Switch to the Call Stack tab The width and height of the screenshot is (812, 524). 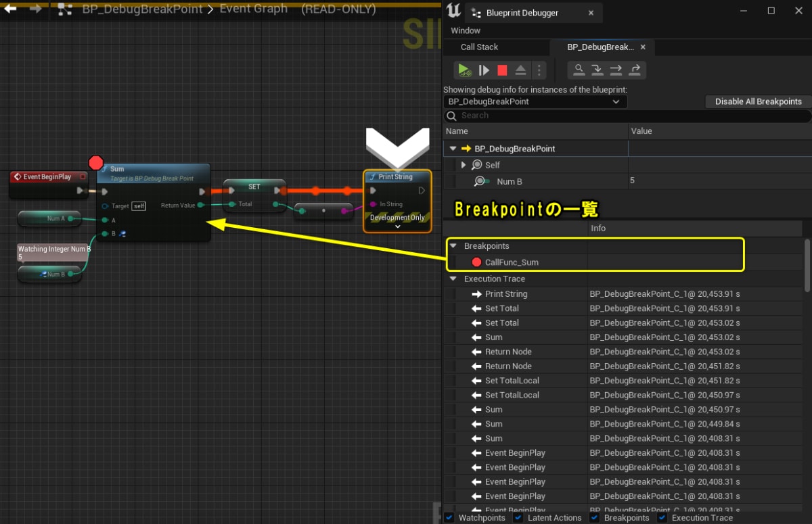(480, 47)
